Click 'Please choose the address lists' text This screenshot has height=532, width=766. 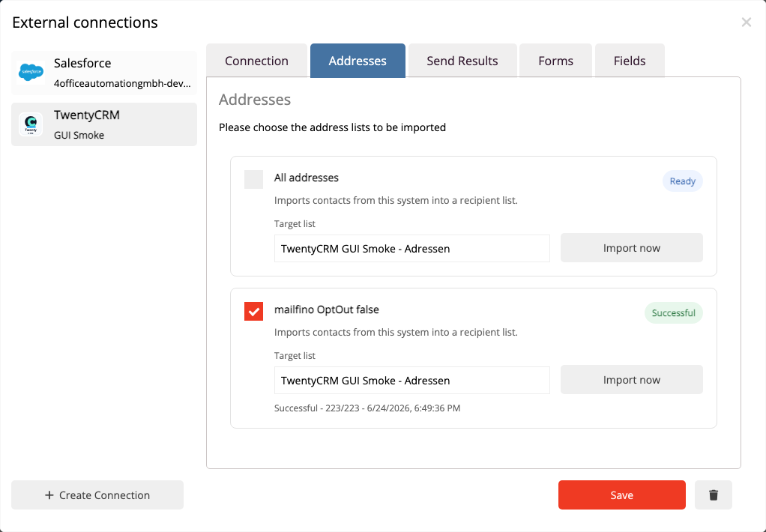(332, 127)
